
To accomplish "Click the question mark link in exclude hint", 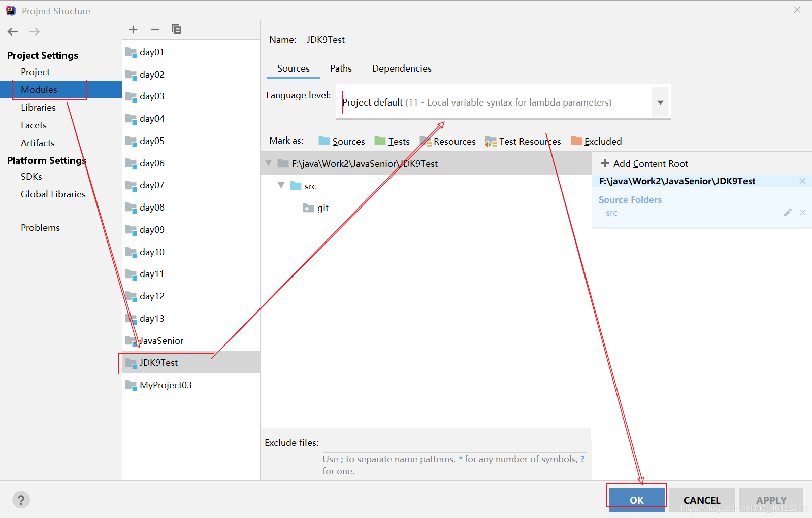I will tap(582, 459).
